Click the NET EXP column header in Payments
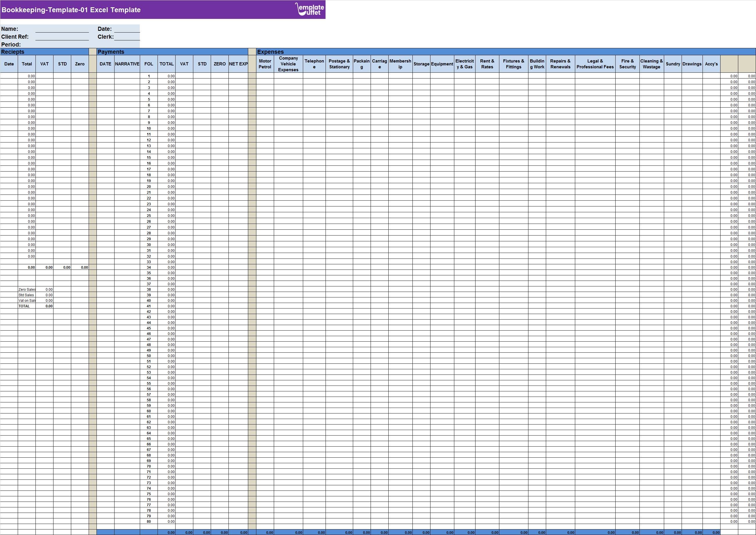The width and height of the screenshot is (756, 535). [239, 64]
